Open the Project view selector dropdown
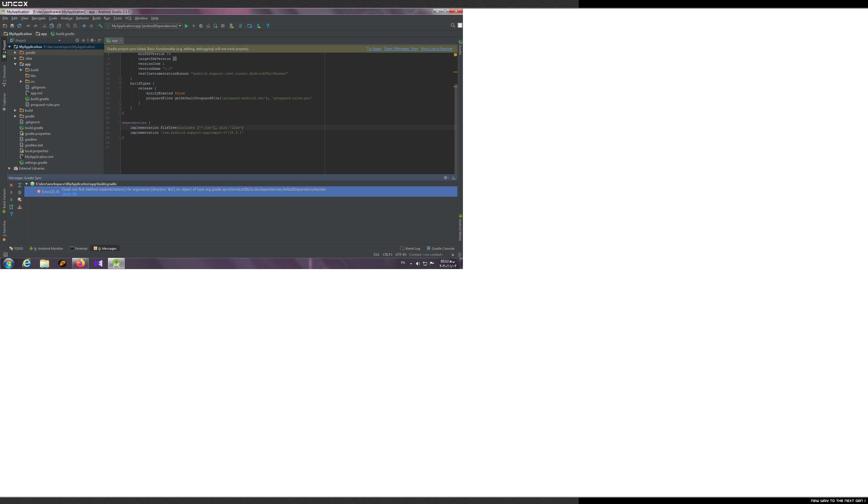The width and height of the screenshot is (868, 504). 35,40
